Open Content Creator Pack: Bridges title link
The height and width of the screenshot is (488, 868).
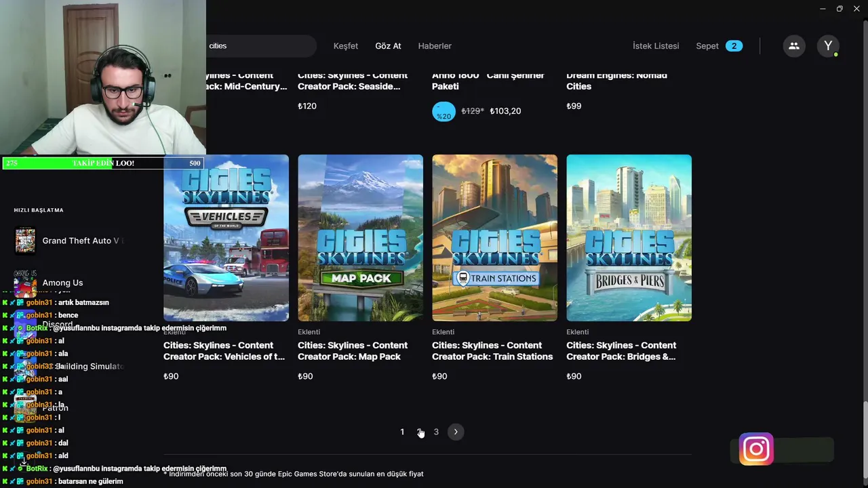(x=621, y=351)
